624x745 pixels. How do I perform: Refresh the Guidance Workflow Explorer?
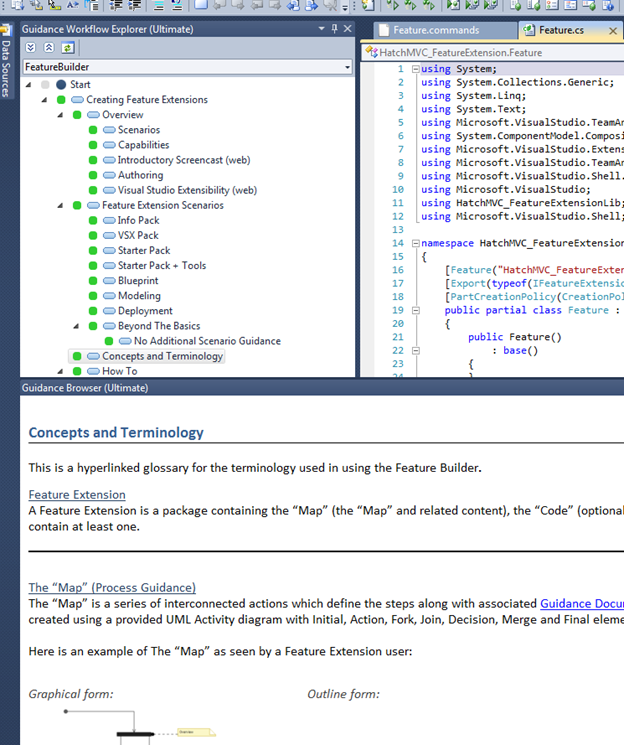point(67,48)
